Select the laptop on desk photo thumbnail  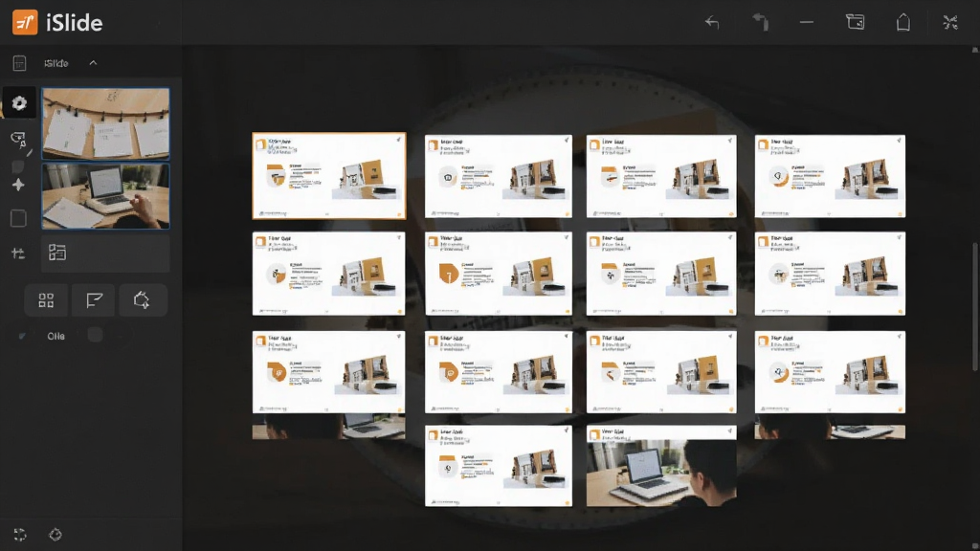coord(105,196)
